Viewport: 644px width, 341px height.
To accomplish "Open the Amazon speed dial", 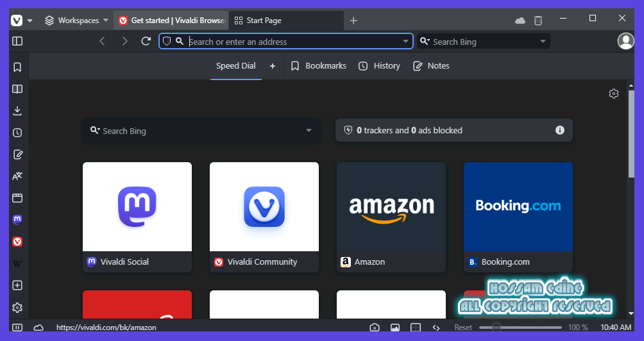I will tap(391, 217).
